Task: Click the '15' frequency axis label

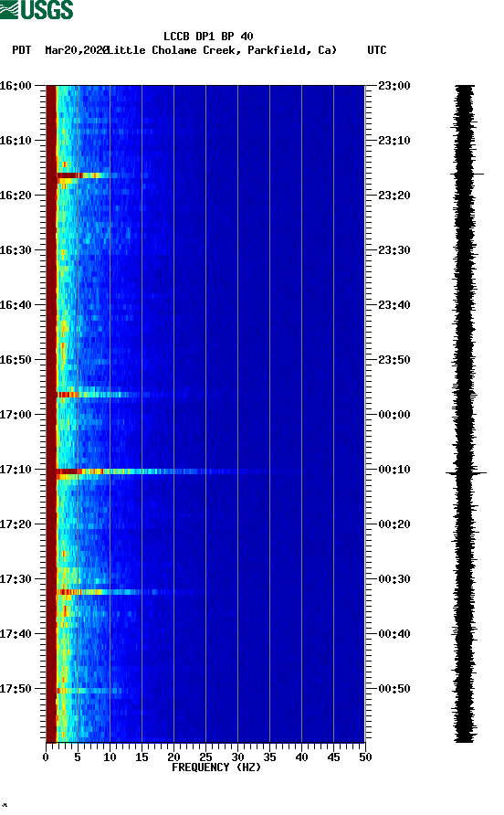Action: pyautogui.click(x=142, y=757)
